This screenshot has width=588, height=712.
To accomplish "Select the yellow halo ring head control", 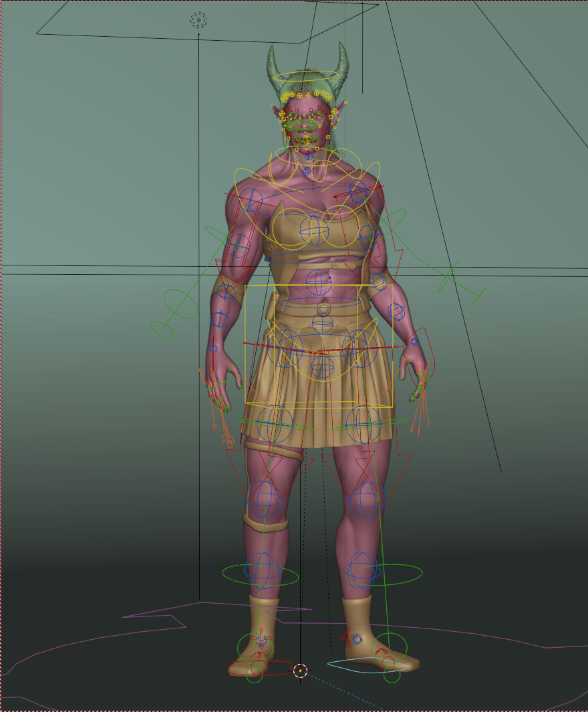I will (306, 76).
